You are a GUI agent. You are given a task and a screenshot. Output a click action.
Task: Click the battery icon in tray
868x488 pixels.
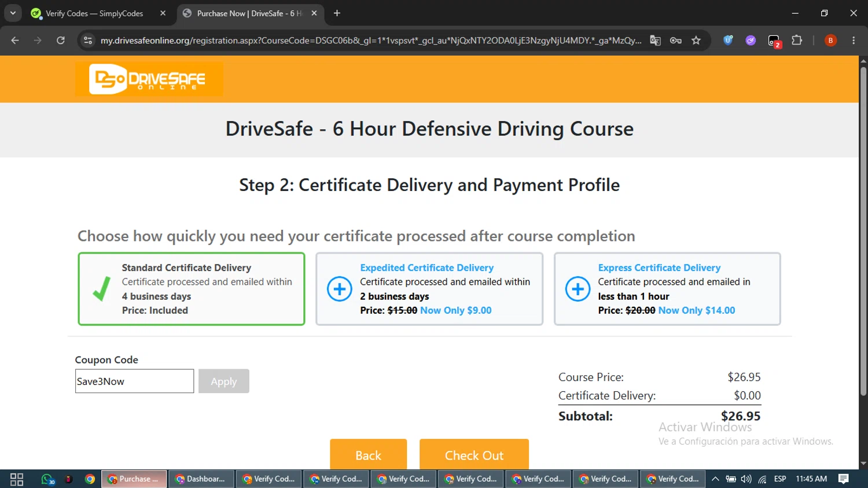coord(731,479)
